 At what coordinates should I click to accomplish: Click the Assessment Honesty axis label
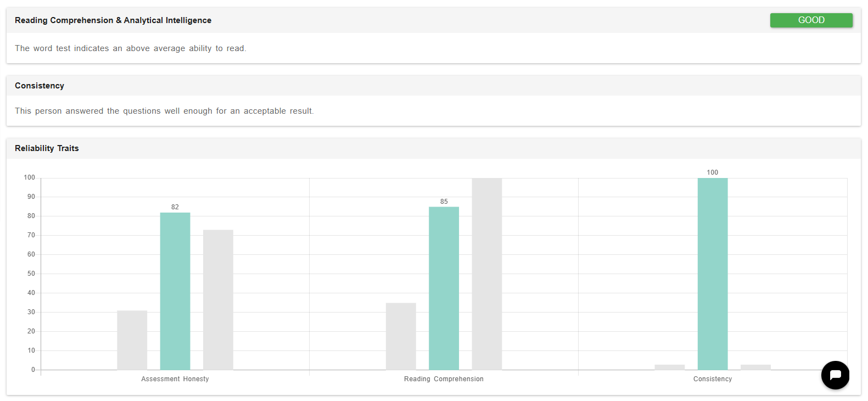click(x=175, y=379)
